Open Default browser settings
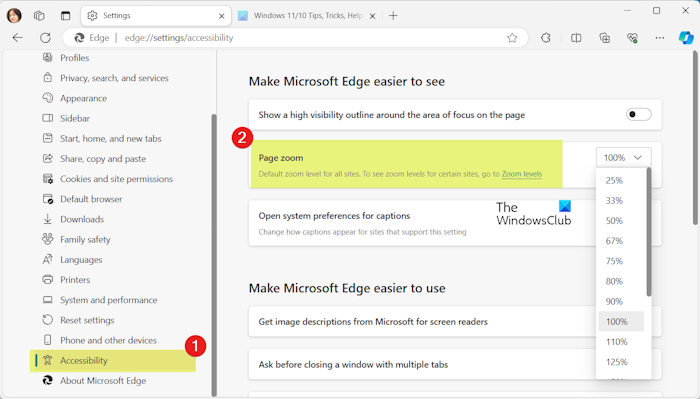This screenshot has width=700, height=399. coord(91,199)
